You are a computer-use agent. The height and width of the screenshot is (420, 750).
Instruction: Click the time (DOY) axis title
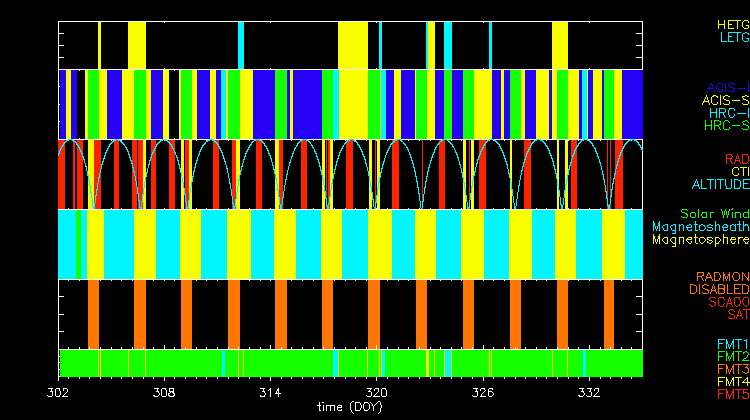click(x=350, y=408)
